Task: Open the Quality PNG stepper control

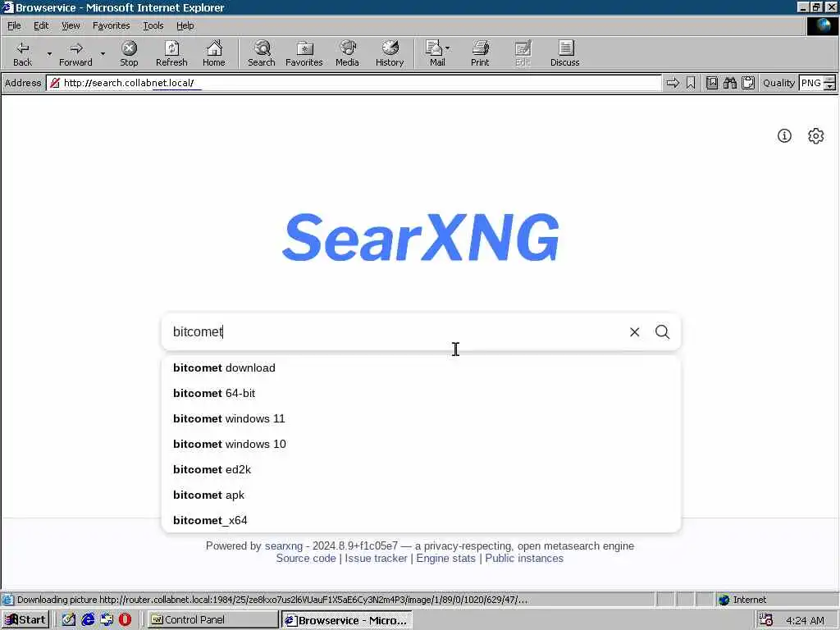Action: click(x=829, y=83)
